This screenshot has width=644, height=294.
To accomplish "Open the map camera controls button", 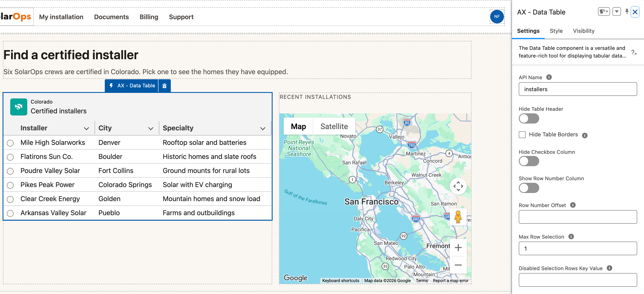I will 458,186.
